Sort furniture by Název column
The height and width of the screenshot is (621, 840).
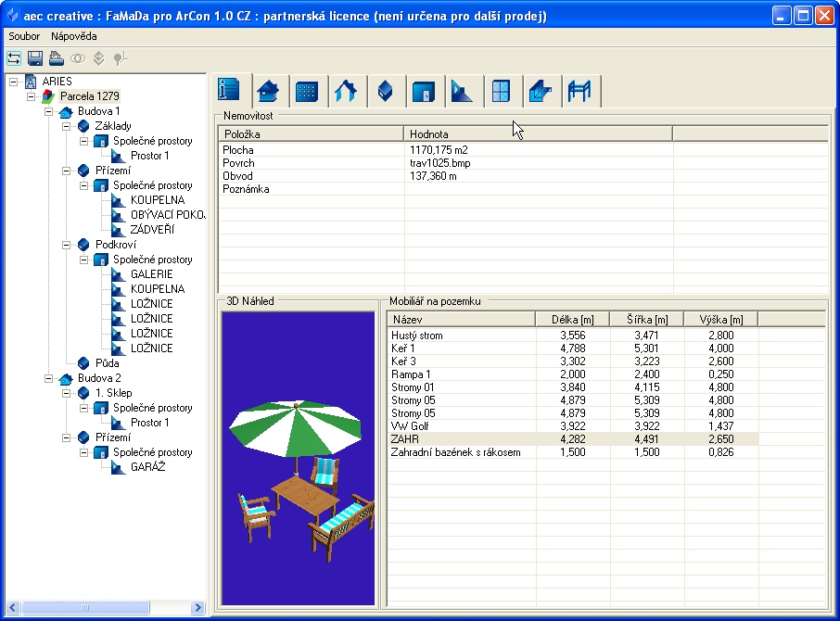[x=461, y=320]
